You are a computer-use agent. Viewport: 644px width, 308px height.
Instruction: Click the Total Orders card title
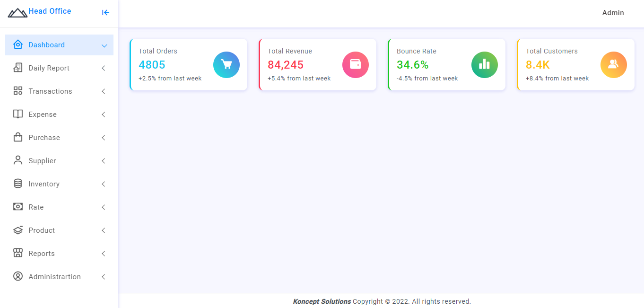158,51
